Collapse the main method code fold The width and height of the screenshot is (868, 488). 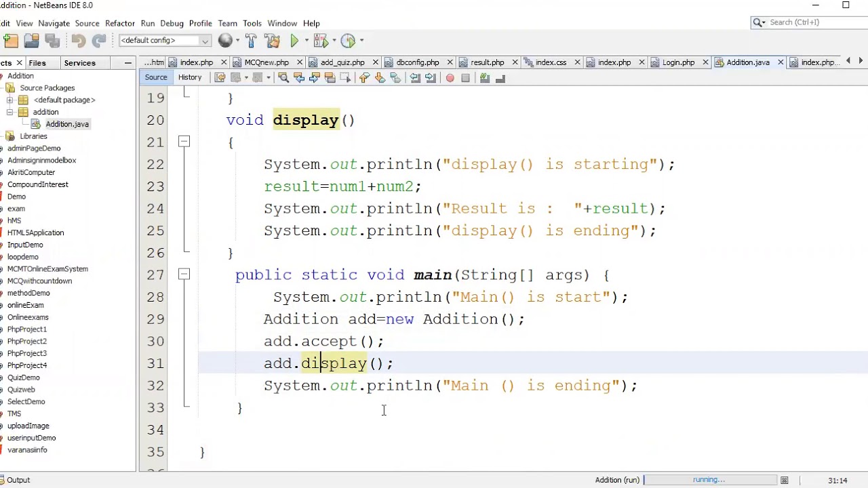coord(184,274)
